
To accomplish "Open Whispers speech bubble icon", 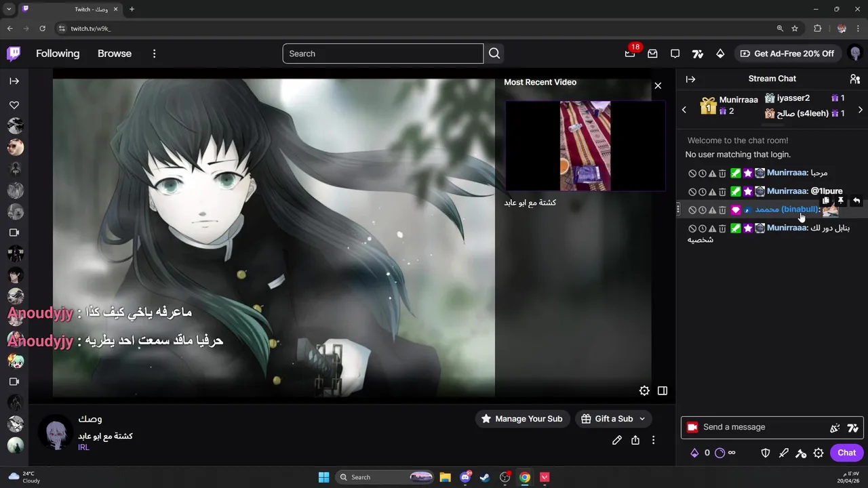I will tap(675, 54).
